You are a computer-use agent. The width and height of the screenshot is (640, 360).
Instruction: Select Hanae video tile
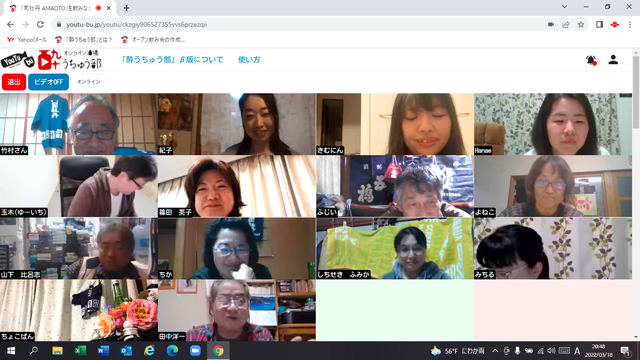pyautogui.click(x=553, y=124)
